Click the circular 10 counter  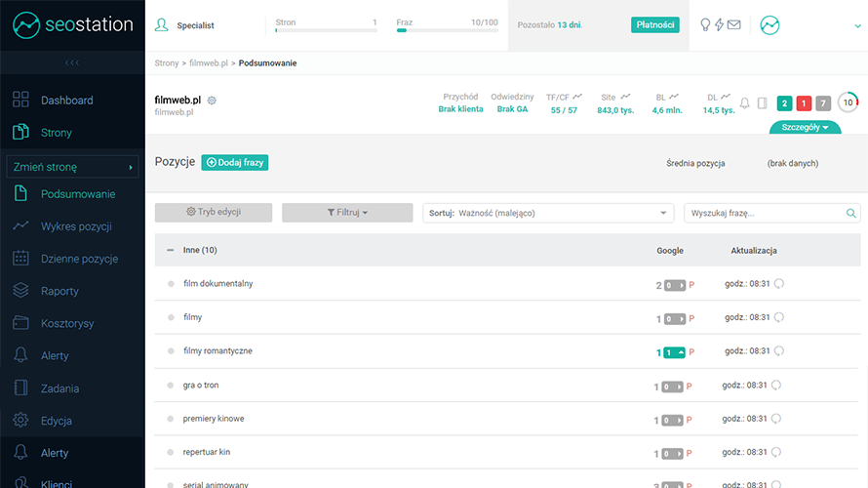point(848,102)
